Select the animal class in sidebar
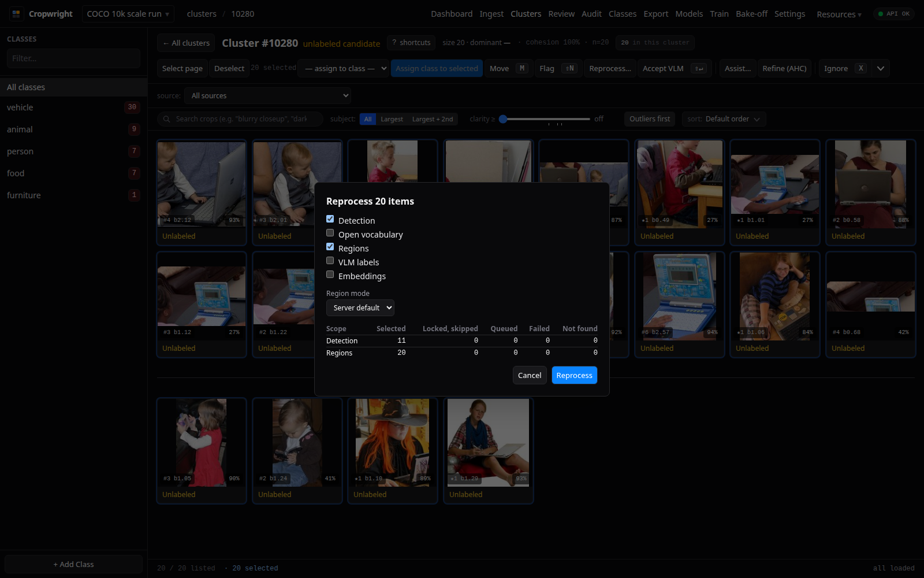This screenshot has width=924, height=578. (x=73, y=129)
